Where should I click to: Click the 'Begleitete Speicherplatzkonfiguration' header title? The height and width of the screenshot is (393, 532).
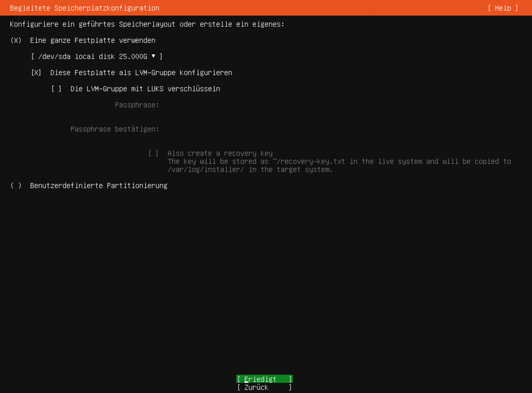(x=85, y=8)
